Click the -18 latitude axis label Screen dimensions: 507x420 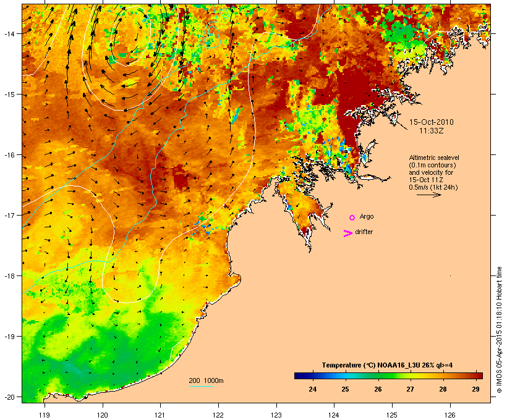[x=9, y=276]
